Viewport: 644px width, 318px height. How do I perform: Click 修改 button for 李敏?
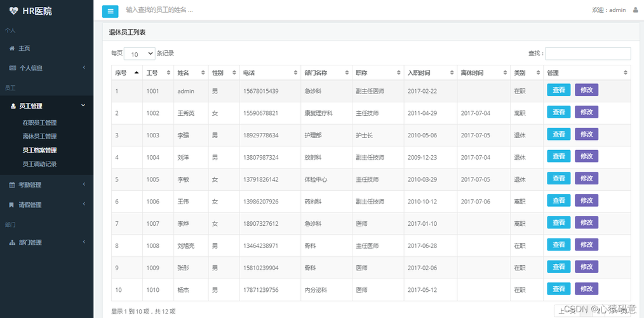(586, 178)
